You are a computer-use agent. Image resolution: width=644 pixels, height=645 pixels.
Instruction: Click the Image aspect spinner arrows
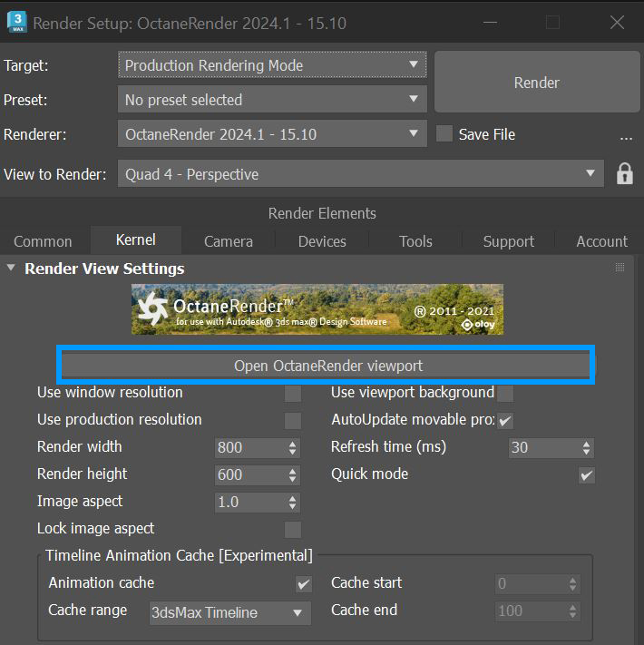coord(292,503)
